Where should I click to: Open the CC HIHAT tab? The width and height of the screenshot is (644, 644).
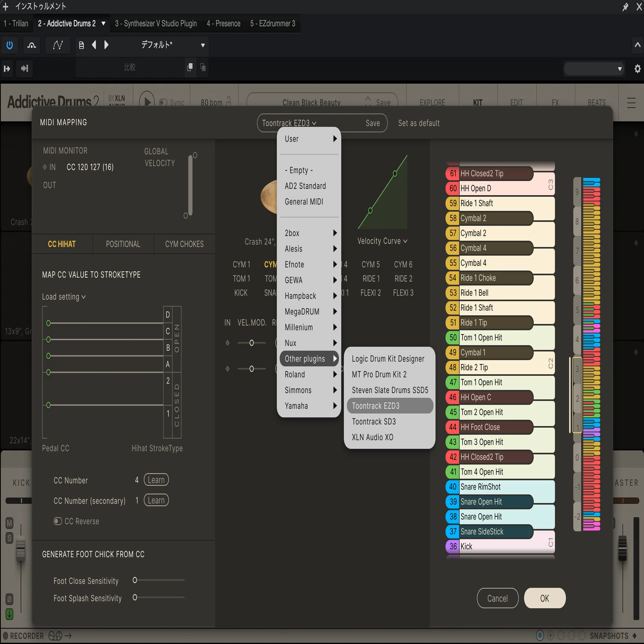(x=62, y=244)
